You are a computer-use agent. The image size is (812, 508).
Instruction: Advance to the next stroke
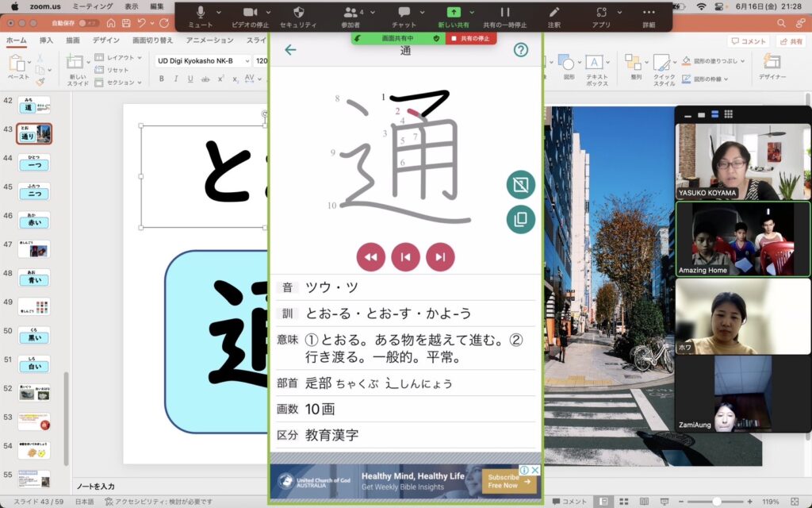coord(440,257)
